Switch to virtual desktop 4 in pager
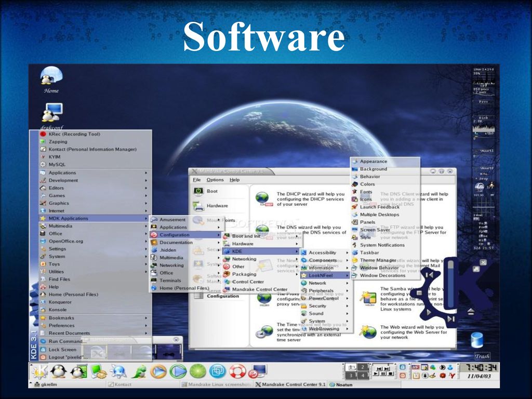532x399 pixels. [363, 375]
